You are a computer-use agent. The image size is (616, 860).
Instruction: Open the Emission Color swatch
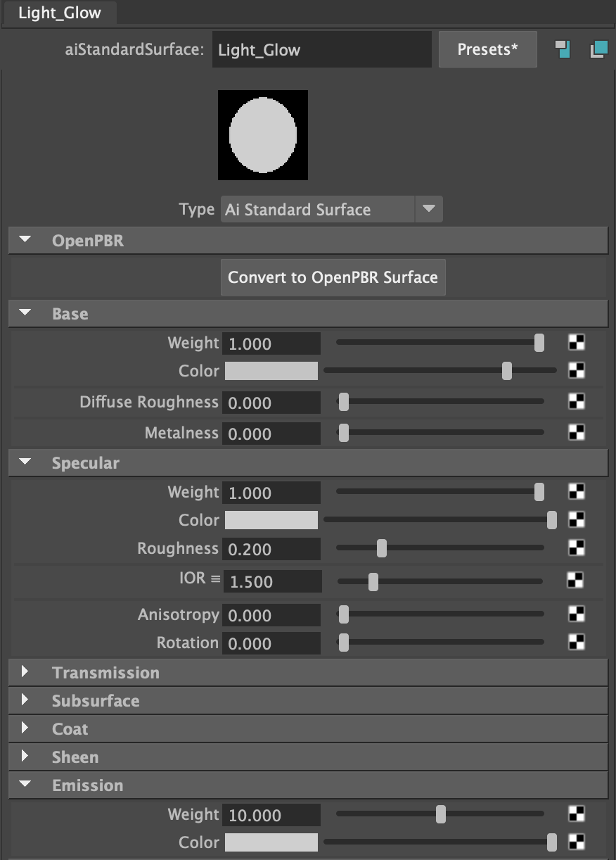(271, 842)
